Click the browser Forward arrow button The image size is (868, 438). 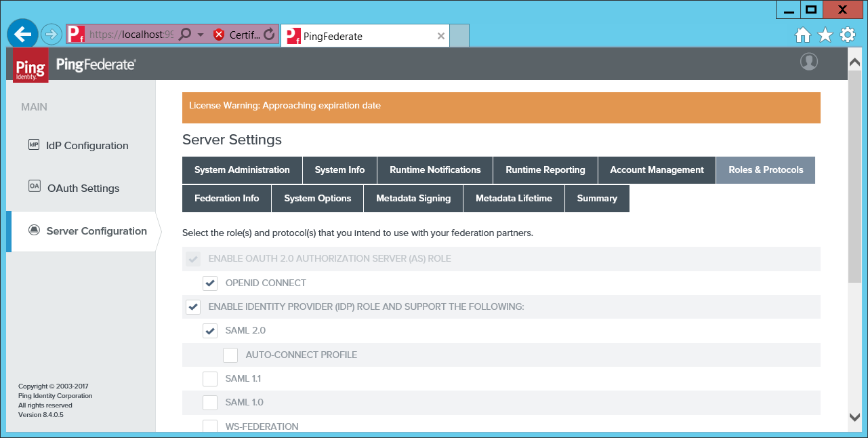(51, 34)
